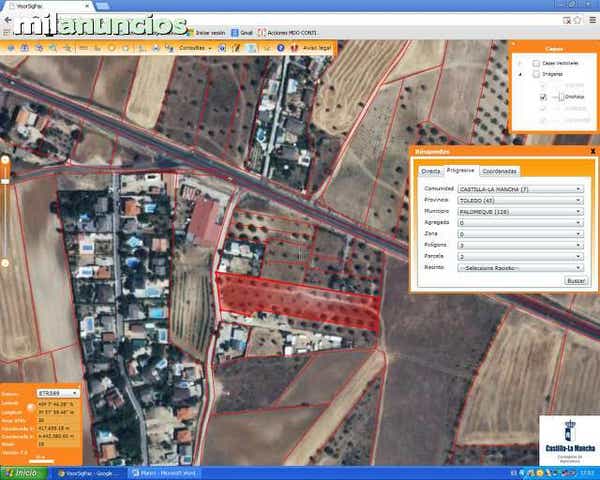Click the map zoom slider handle

[x=5, y=180]
